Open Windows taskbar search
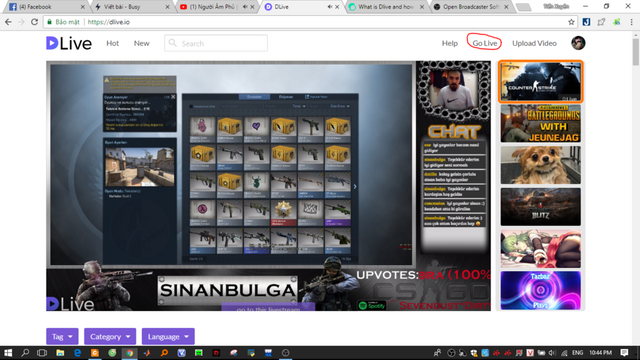The width and height of the screenshot is (640, 360). pyautogui.click(x=25, y=353)
